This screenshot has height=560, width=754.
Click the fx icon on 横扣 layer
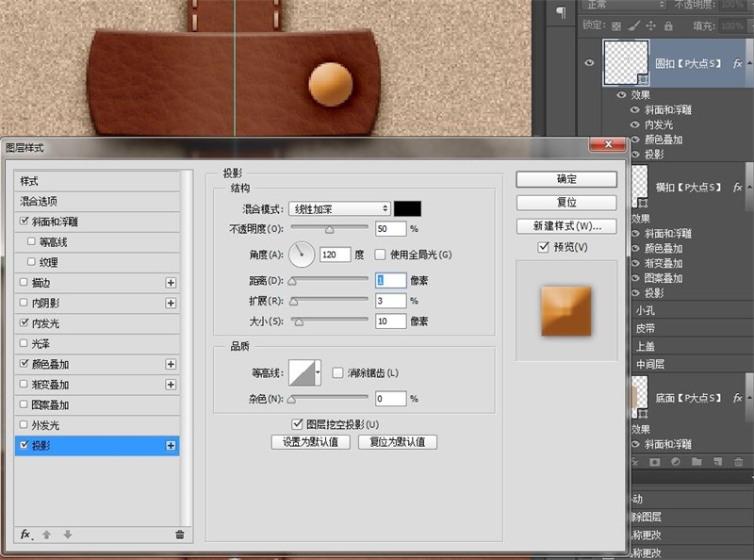click(737, 188)
